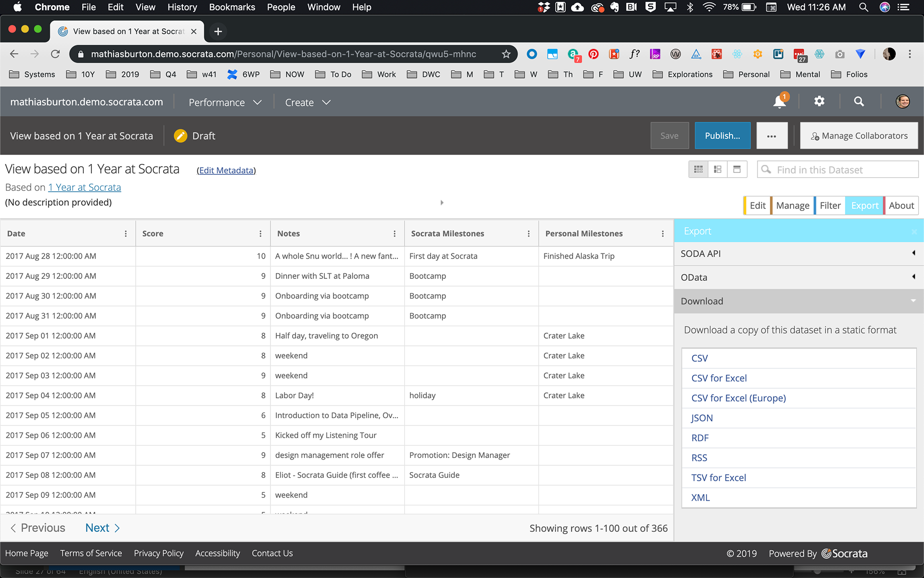
Task: Open the To Do bookmarks folder
Action: 333,74
